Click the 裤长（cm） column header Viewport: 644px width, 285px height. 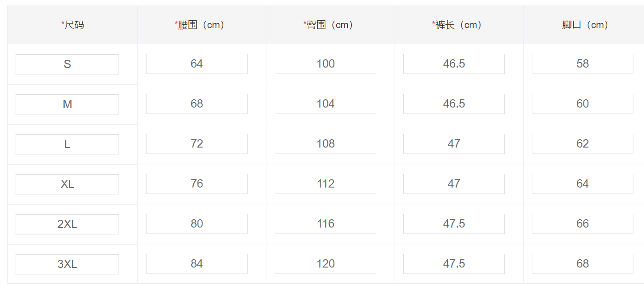[459, 25]
